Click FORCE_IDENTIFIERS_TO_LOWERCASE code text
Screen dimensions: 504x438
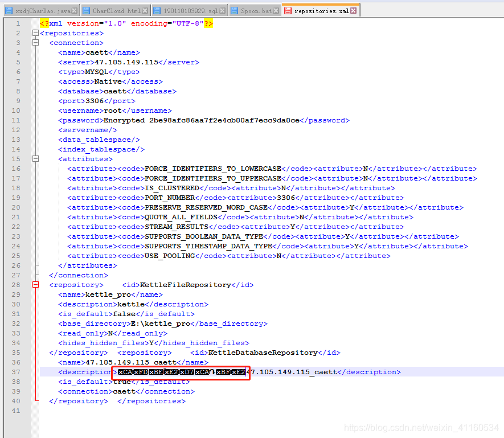coord(213,169)
